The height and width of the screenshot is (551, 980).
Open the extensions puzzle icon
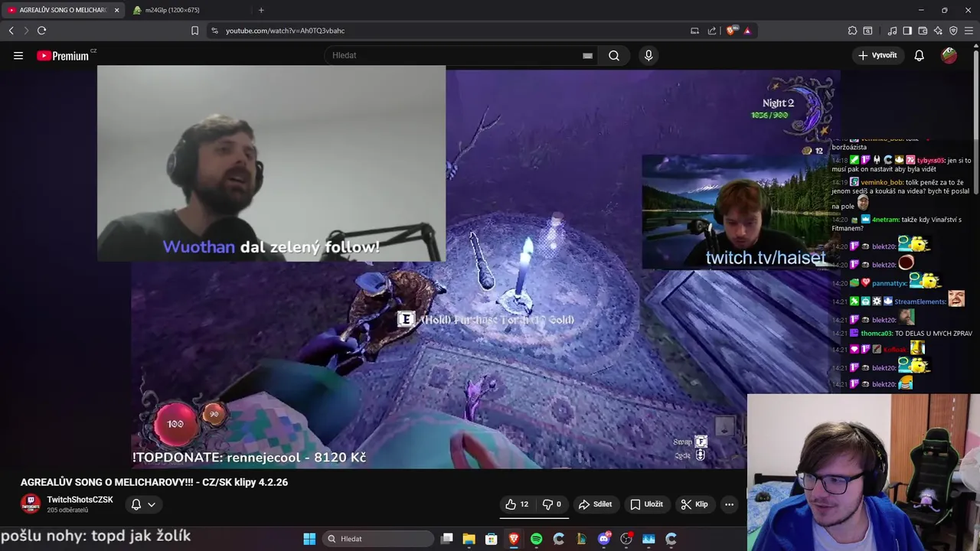(852, 31)
